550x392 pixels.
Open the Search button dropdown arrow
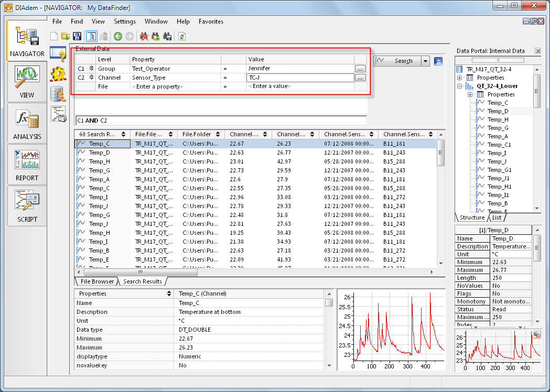tap(425, 61)
